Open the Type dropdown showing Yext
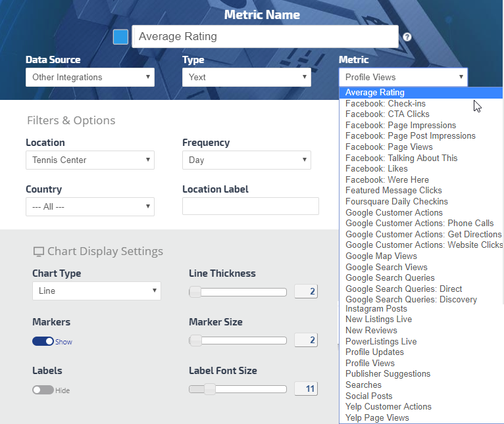504x424 pixels. tap(246, 77)
